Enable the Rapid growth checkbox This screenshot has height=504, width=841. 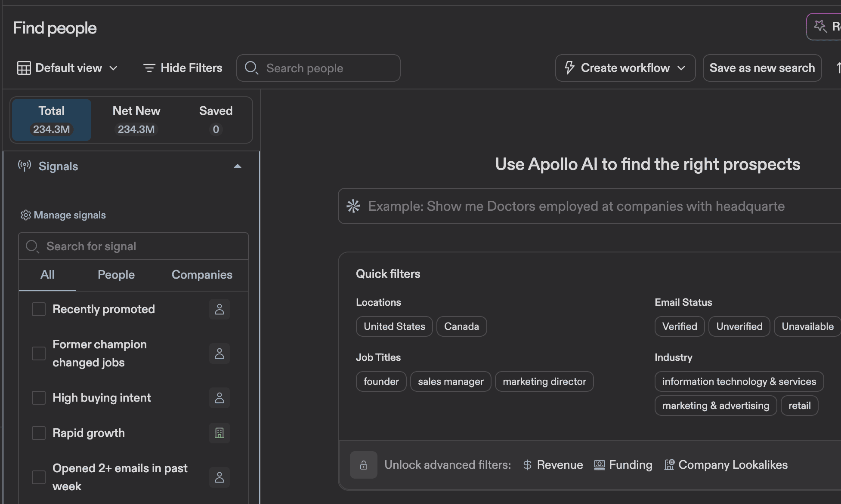[39, 433]
